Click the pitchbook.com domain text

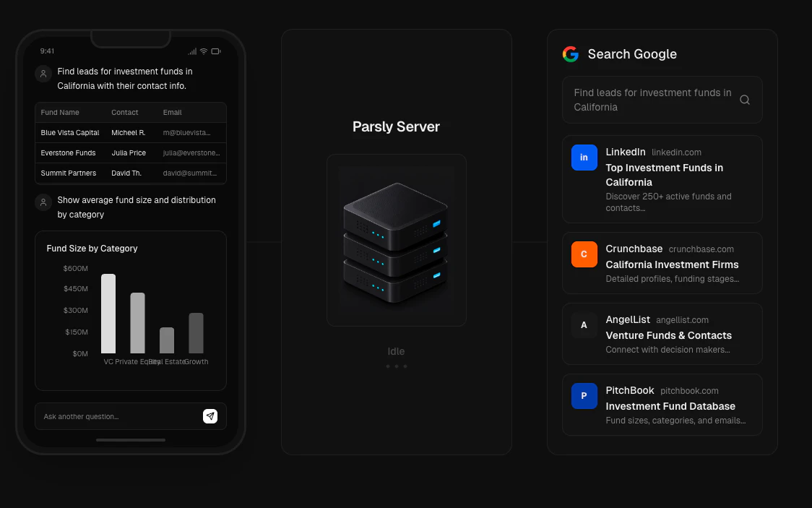[x=689, y=391]
